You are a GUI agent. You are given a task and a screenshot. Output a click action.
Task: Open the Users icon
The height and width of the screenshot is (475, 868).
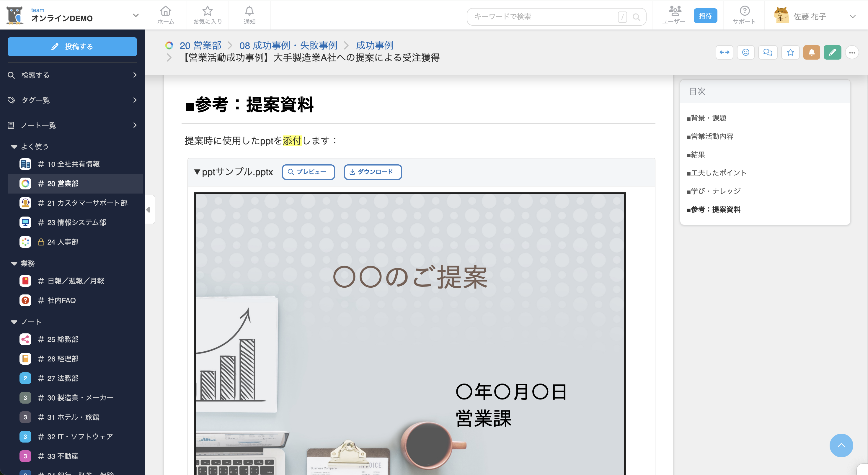673,15
